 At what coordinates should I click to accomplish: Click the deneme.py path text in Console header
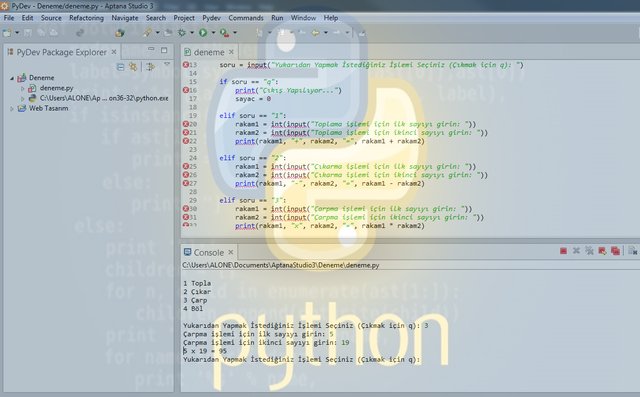tap(280, 265)
